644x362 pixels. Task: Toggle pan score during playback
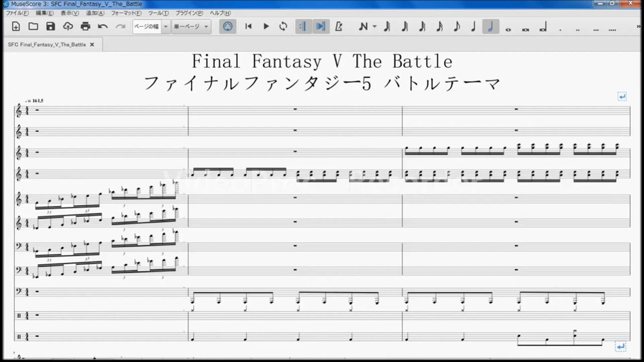(x=321, y=27)
